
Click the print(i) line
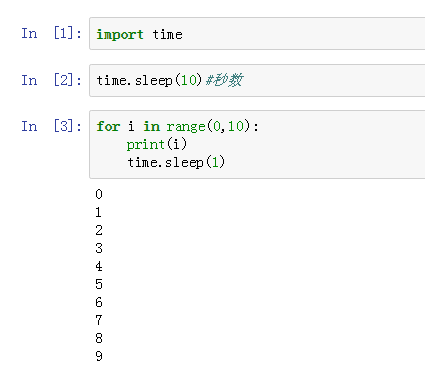157,144
